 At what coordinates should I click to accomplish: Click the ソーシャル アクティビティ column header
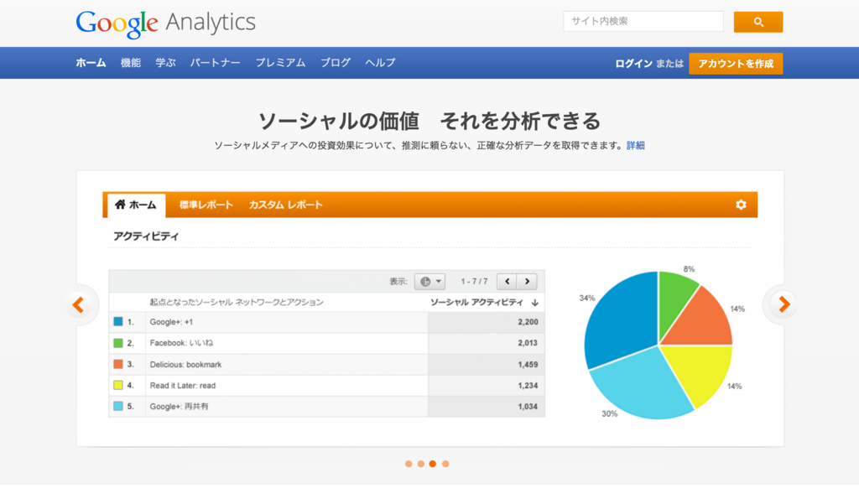coord(476,303)
